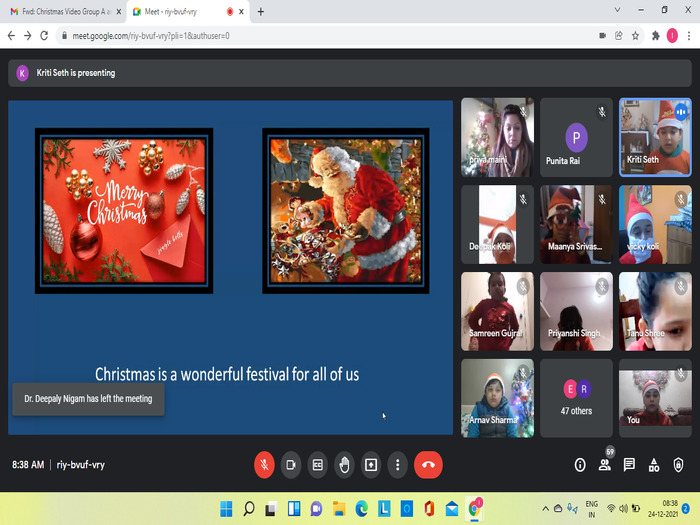Select Kriti Seth video tile
This screenshot has width=700, height=525.
[x=655, y=137]
